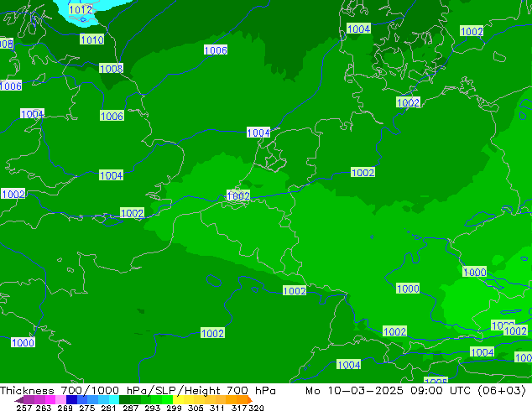Click the map title 'Thickness 700/1000 hPa/SLP/Height 700 hPa'
Screen dimensions: 532x411
pyautogui.click(x=138, y=391)
